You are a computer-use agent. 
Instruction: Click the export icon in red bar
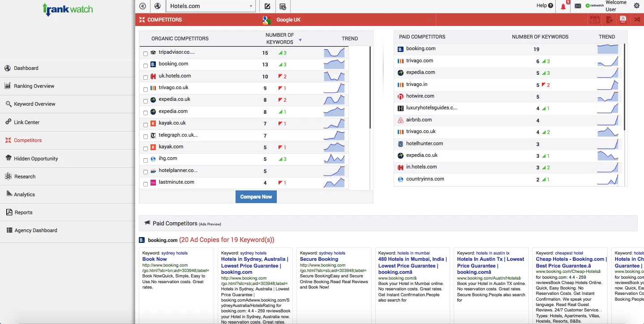point(609,20)
